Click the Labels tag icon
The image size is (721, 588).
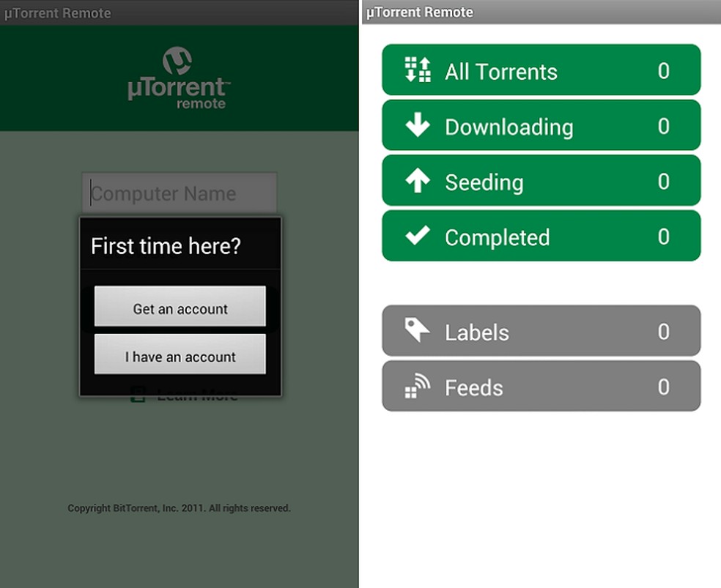tap(417, 330)
